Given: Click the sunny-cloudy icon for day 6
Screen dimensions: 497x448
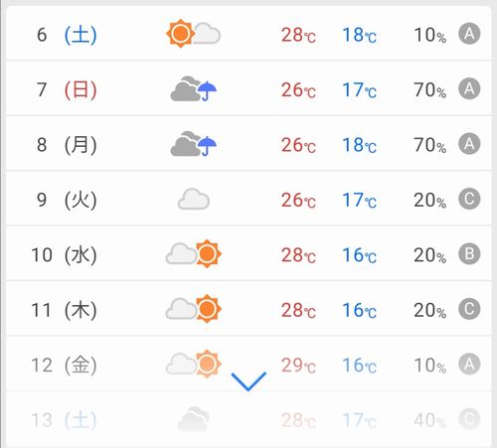Looking at the screenshot, I should pyautogui.click(x=193, y=34).
